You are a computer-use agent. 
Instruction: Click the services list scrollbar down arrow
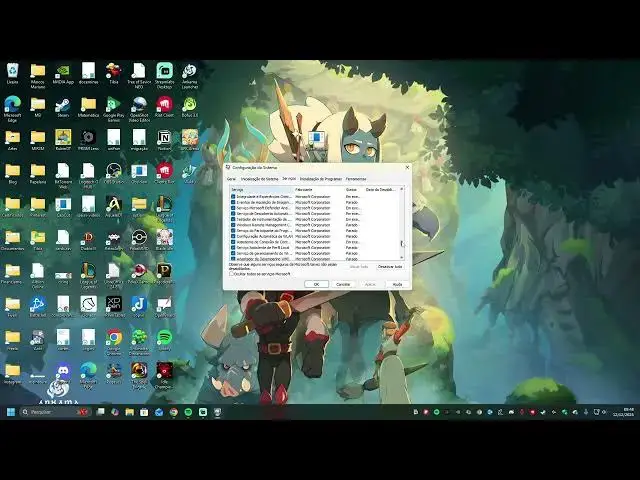(402, 258)
